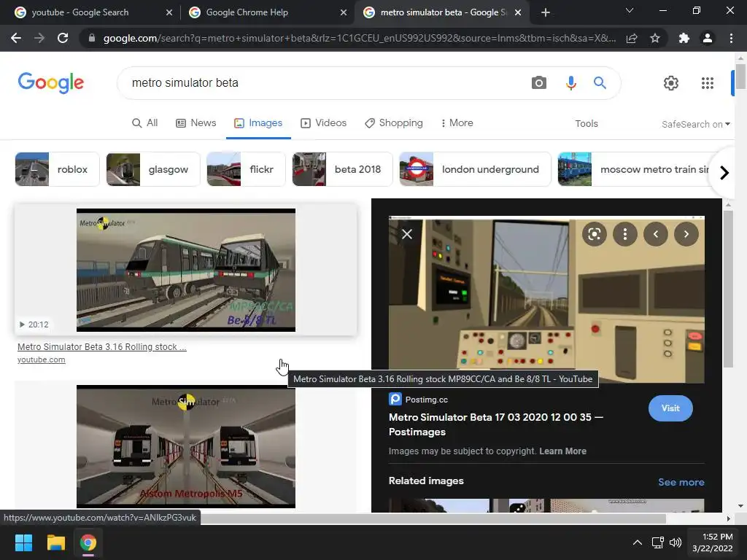Close the Google Chrome Help tab

pyautogui.click(x=344, y=12)
